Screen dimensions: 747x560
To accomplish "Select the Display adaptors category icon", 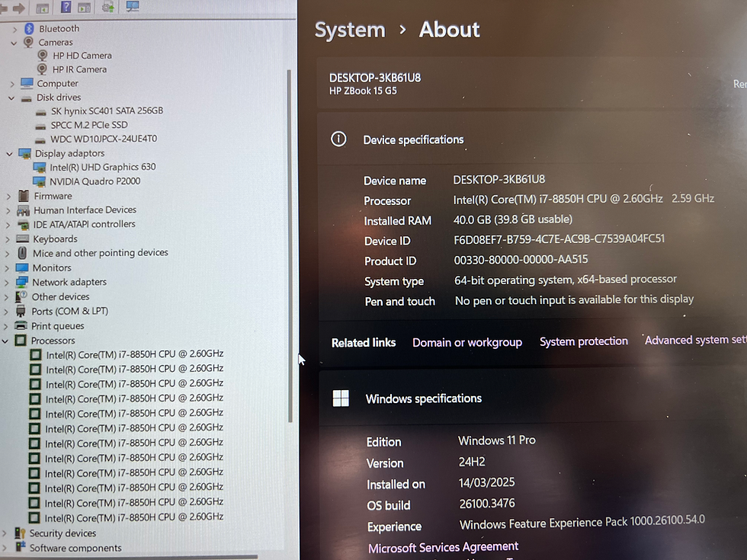I will pyautogui.click(x=24, y=153).
